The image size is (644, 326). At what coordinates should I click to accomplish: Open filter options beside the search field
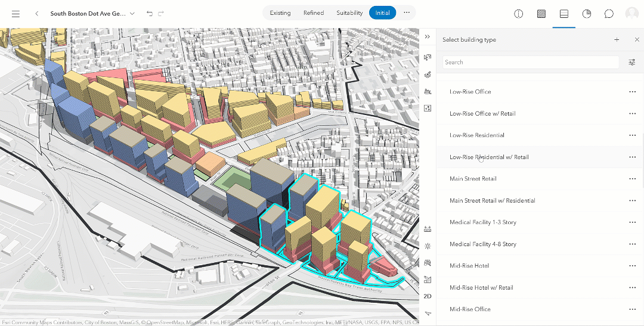tap(632, 62)
